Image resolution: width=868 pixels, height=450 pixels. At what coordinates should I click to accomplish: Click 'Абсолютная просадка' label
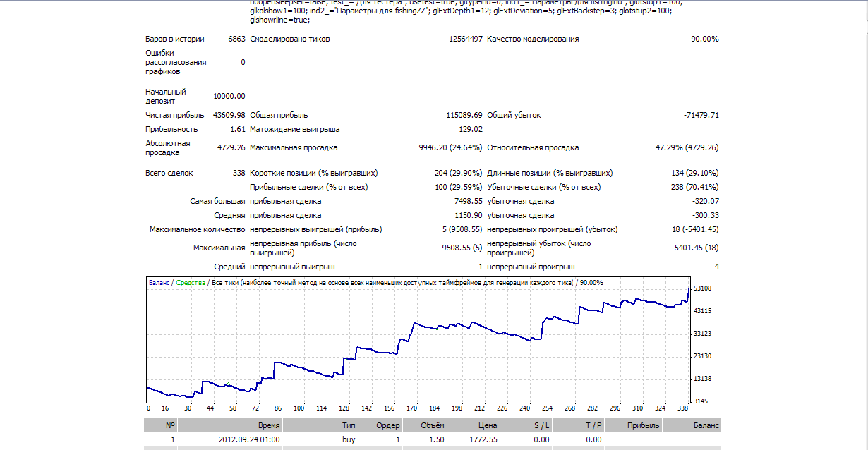168,148
